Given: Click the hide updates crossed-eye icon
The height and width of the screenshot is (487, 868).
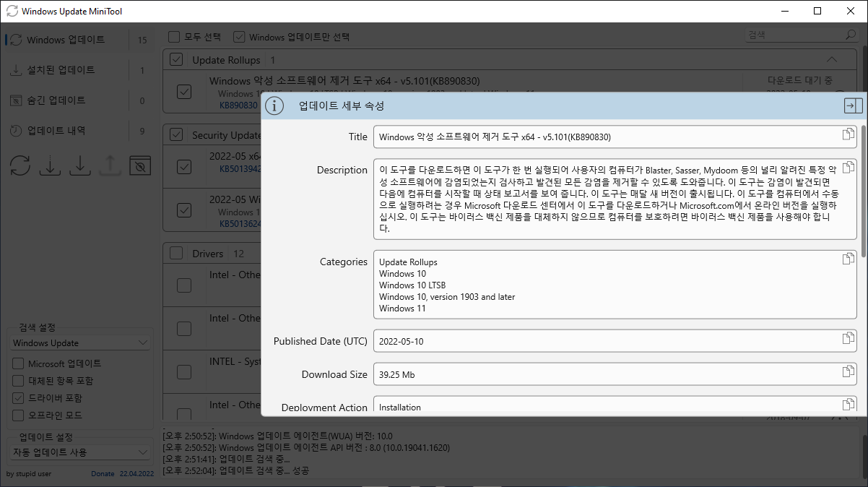Looking at the screenshot, I should pos(140,165).
